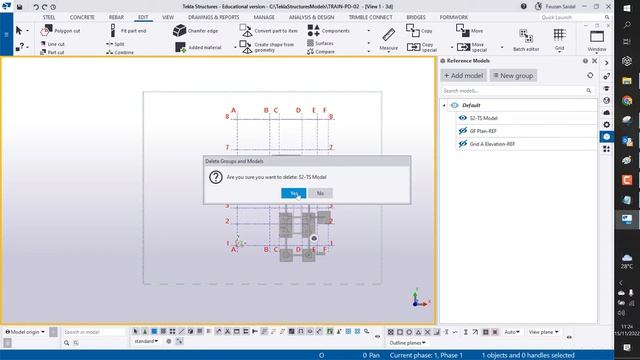640x360 pixels.
Task: Select the Move command
Action: [469, 31]
